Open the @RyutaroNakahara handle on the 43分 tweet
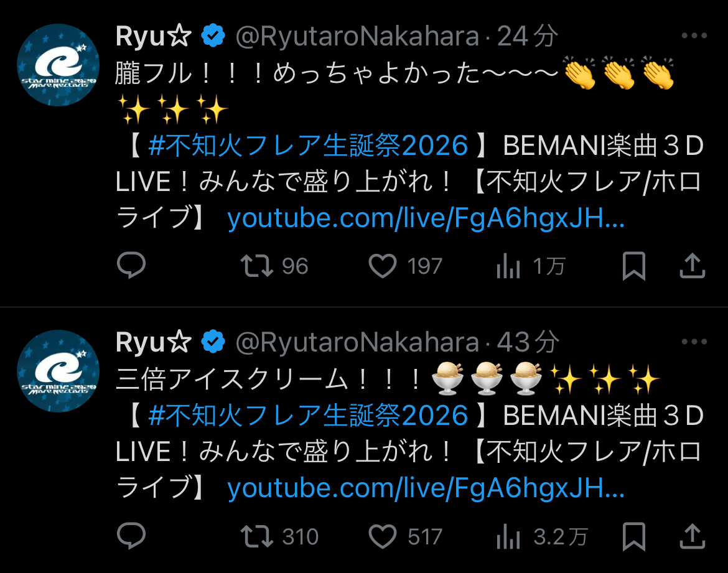Image resolution: width=728 pixels, height=573 pixels. 357,342
